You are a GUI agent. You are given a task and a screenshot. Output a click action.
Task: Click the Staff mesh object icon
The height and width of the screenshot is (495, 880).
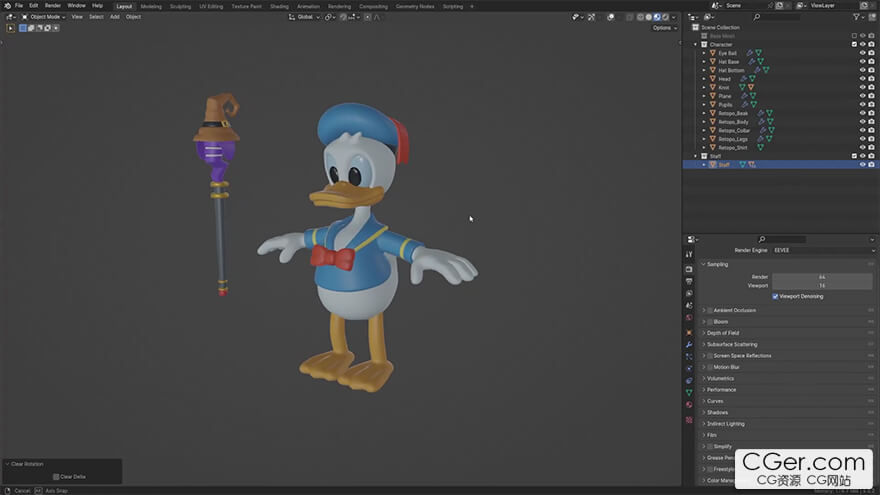point(713,165)
